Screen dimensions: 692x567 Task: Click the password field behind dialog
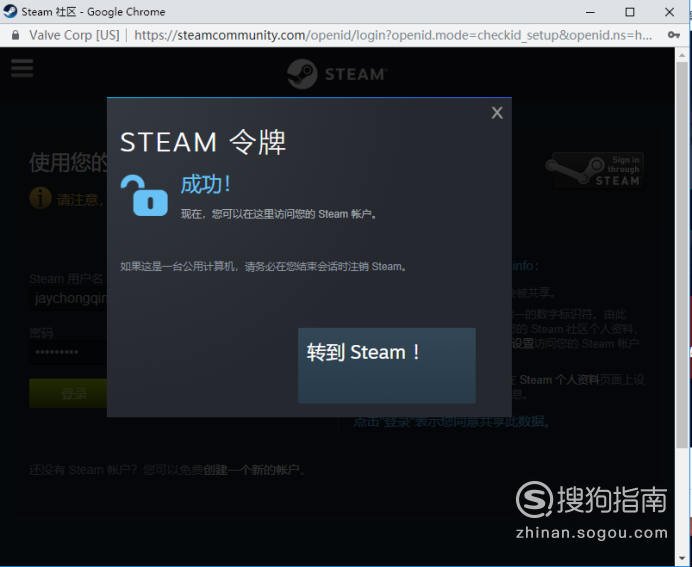(68, 353)
